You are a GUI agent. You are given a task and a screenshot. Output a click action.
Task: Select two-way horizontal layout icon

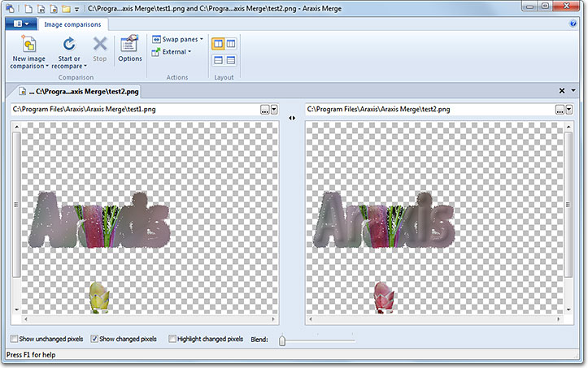pyautogui.click(x=218, y=60)
